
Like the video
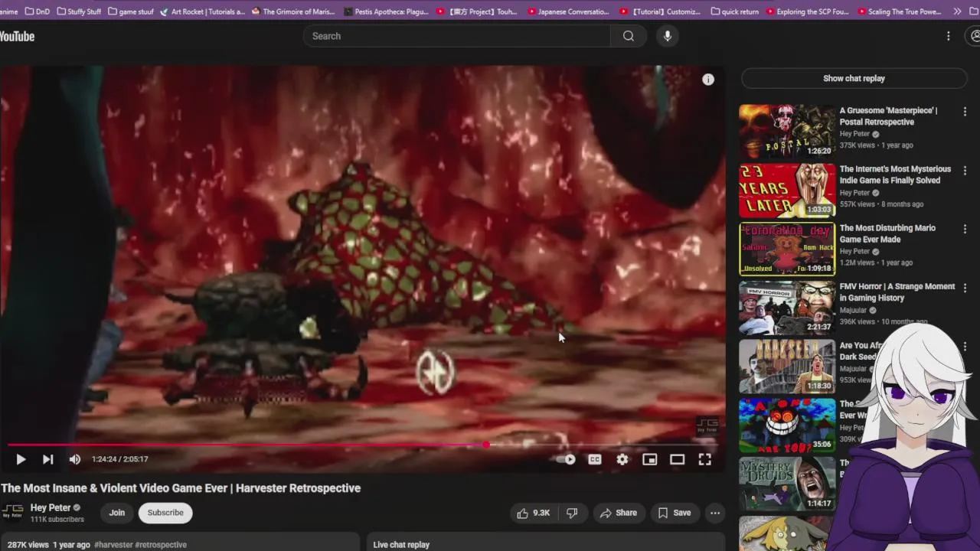(x=534, y=513)
